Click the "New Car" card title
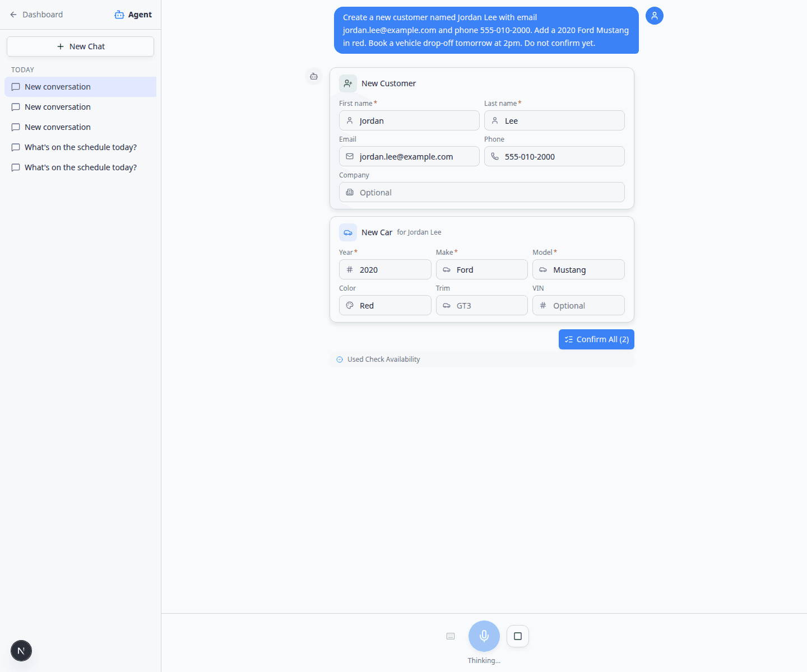Screen dimensions: 807x672 tap(377, 232)
